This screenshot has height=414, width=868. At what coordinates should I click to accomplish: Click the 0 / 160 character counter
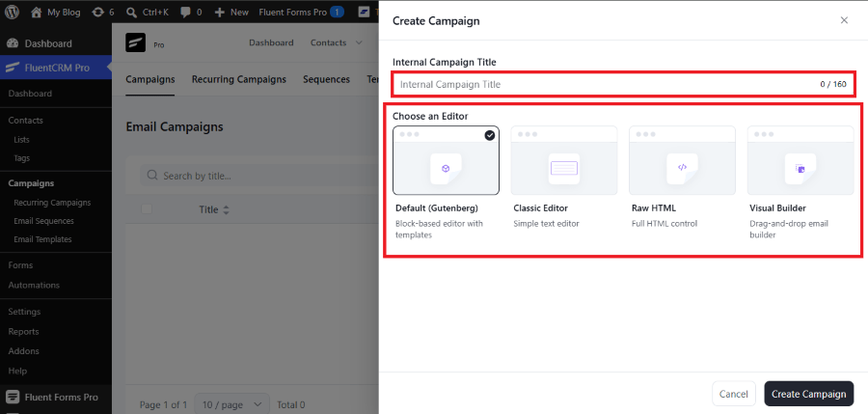click(x=833, y=85)
